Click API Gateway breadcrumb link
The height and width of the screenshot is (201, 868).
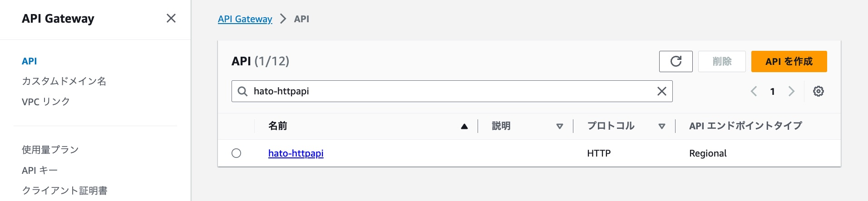click(x=245, y=19)
